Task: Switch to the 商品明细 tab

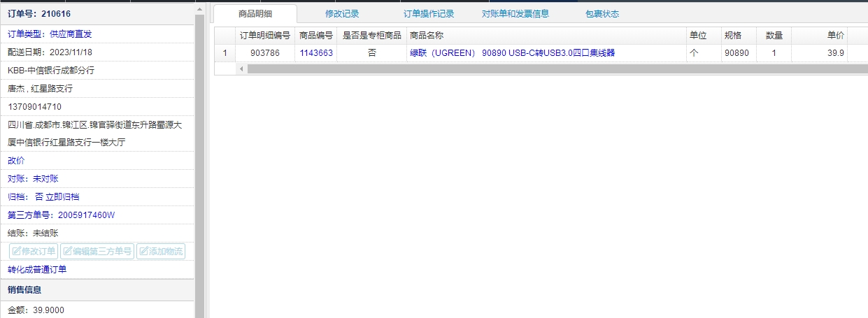Action: click(x=255, y=13)
